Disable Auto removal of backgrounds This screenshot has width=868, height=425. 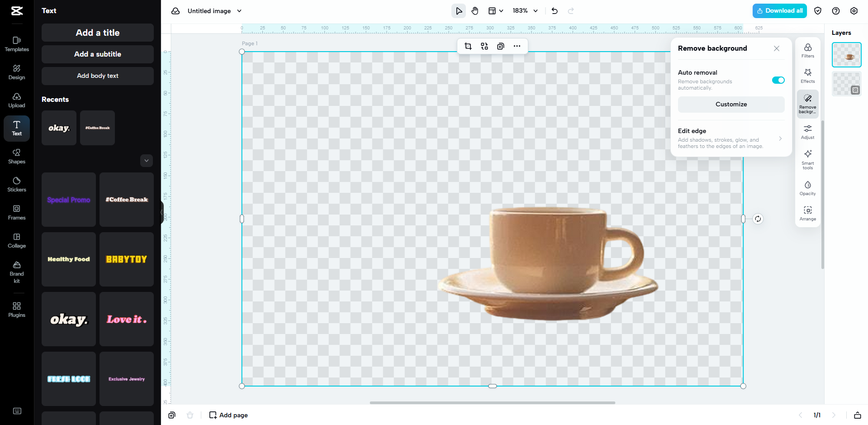778,80
